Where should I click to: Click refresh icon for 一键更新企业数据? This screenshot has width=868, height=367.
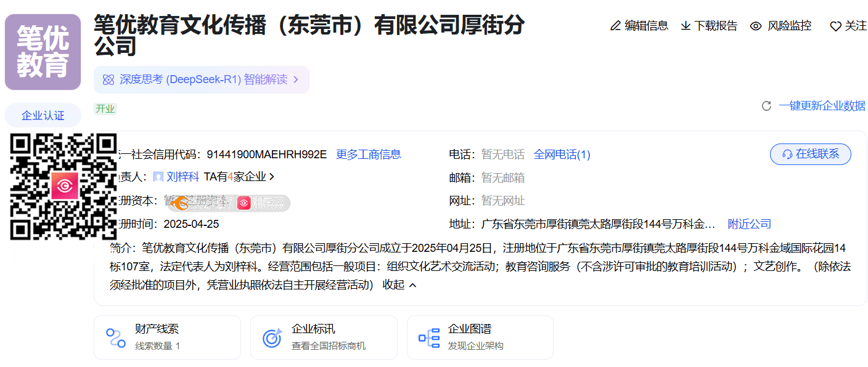(766, 106)
